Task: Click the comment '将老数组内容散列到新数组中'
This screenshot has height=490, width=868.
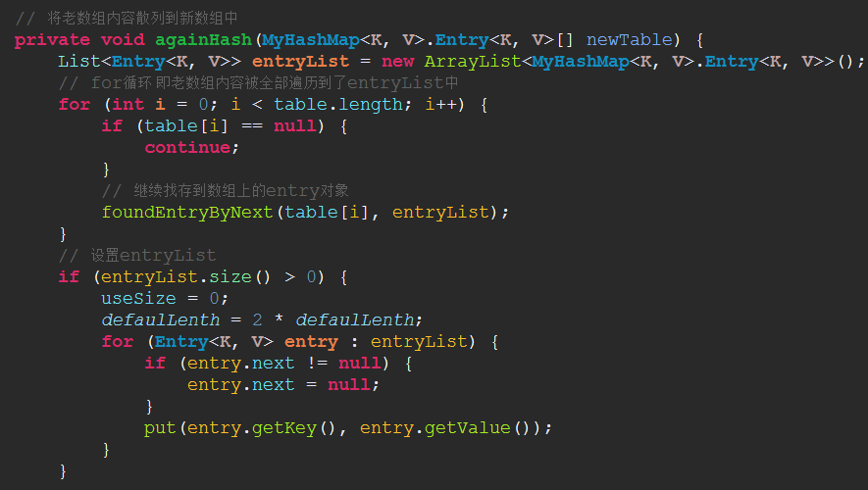Action: [x=127, y=19]
